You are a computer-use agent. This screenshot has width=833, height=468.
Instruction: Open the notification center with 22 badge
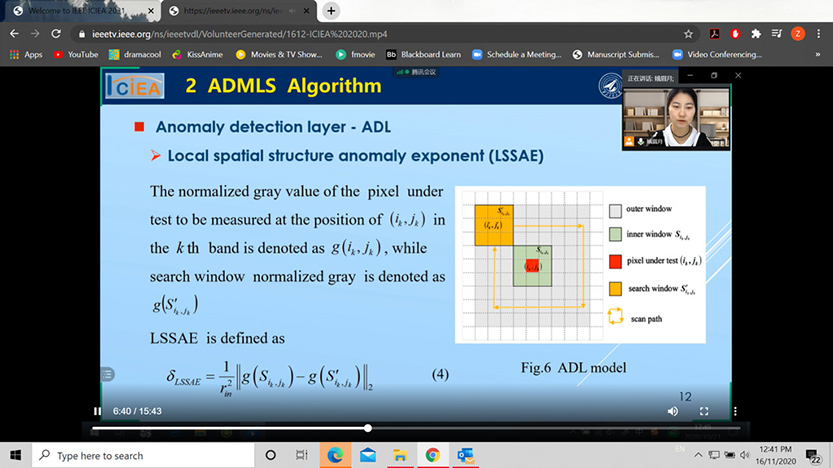[x=814, y=456]
